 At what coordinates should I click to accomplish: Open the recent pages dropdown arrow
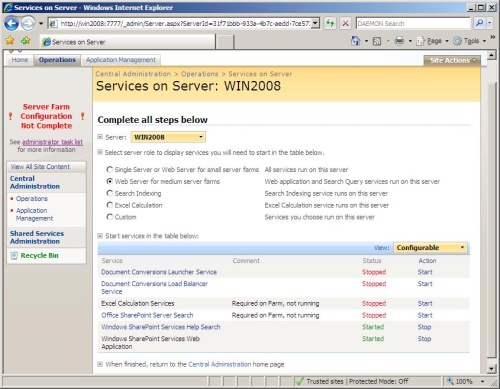click(41, 23)
